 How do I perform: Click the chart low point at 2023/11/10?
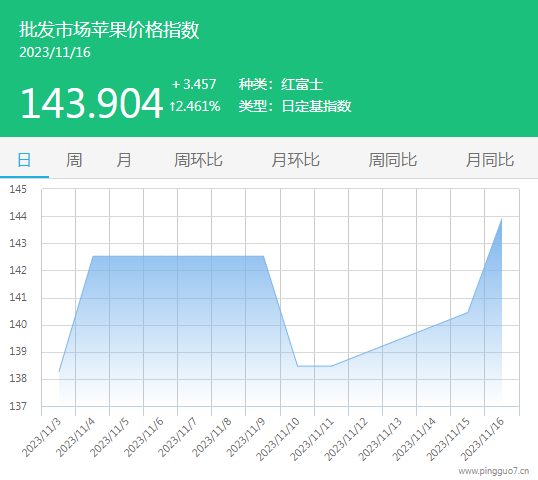point(297,366)
